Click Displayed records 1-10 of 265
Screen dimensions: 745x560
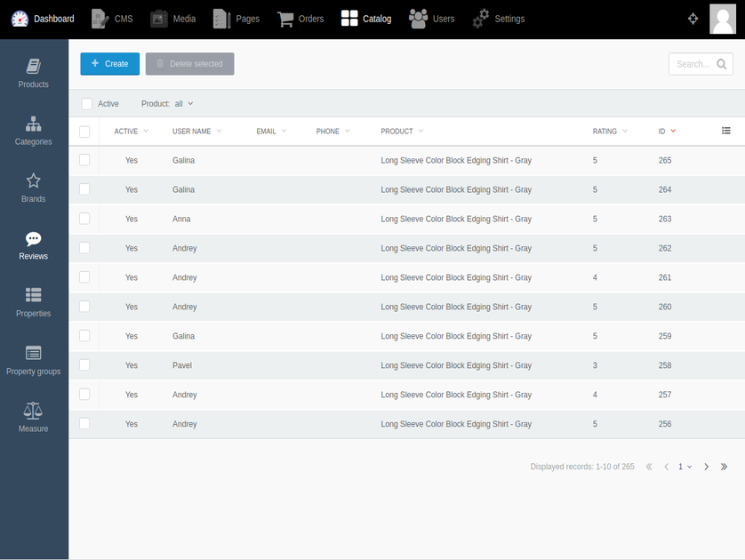pyautogui.click(x=582, y=467)
